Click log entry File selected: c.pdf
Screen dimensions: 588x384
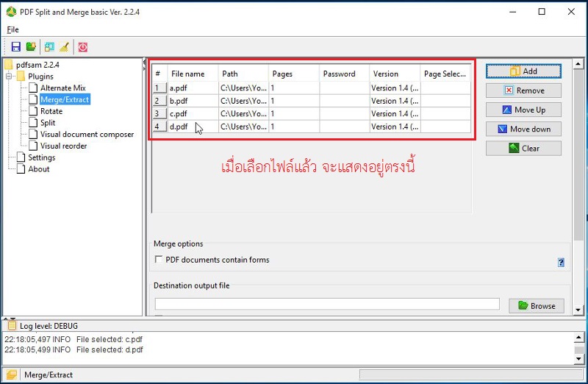click(x=73, y=339)
